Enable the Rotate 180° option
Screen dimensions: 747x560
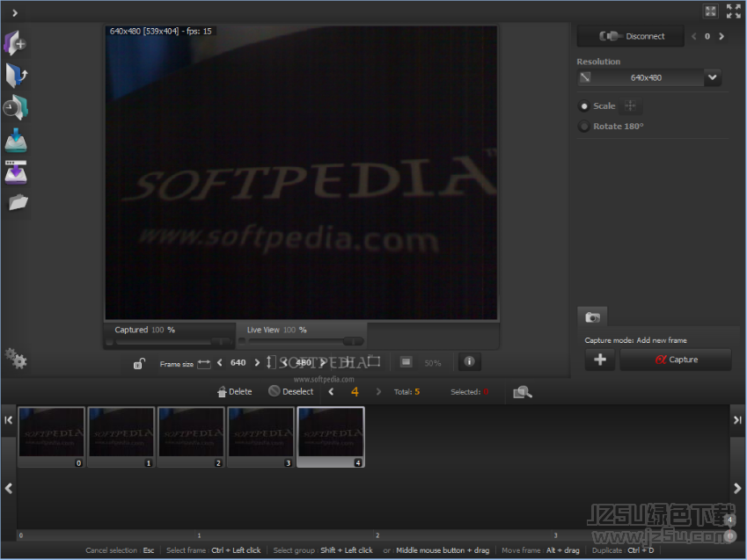pyautogui.click(x=584, y=127)
